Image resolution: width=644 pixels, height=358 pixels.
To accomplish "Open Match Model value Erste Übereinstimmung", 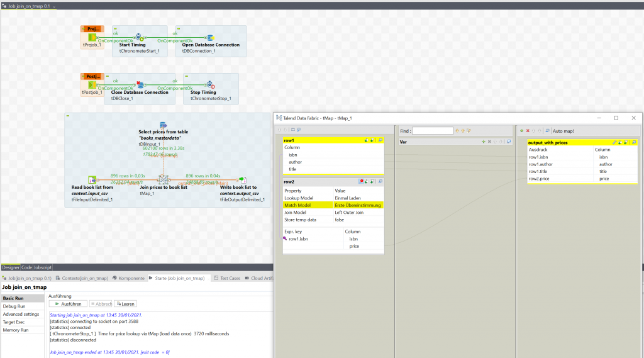I will tap(357, 205).
